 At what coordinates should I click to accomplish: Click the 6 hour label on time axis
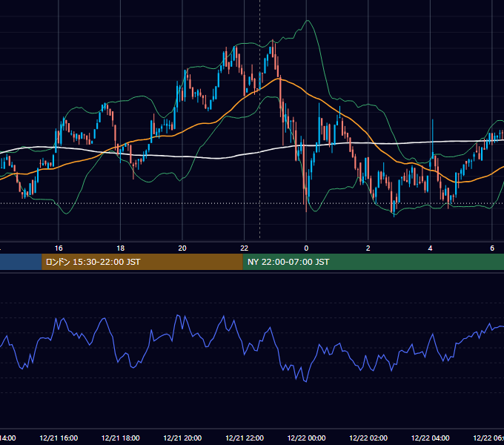point(492,248)
